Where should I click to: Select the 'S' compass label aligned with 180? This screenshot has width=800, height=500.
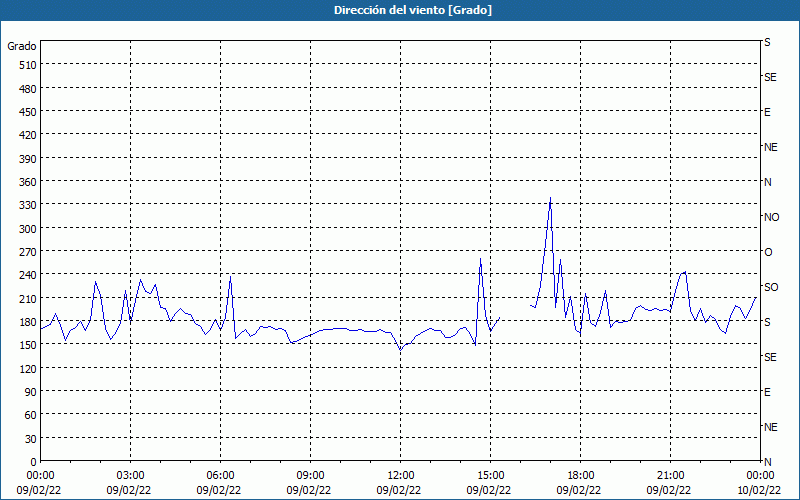click(x=767, y=322)
